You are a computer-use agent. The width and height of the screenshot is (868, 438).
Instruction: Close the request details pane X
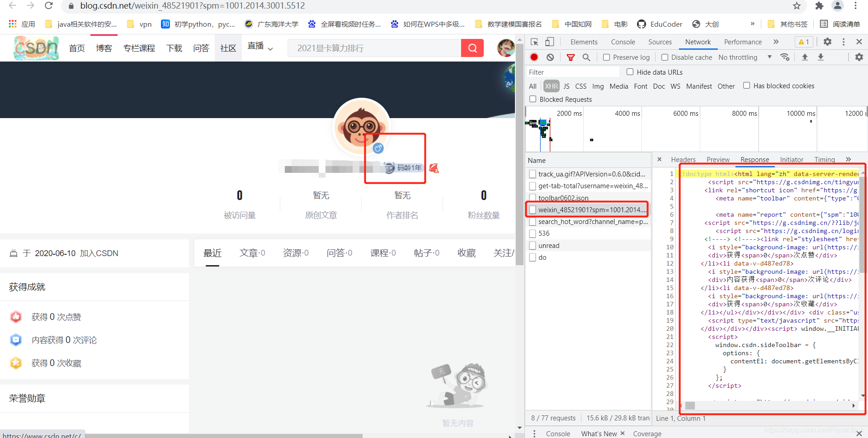(x=660, y=159)
